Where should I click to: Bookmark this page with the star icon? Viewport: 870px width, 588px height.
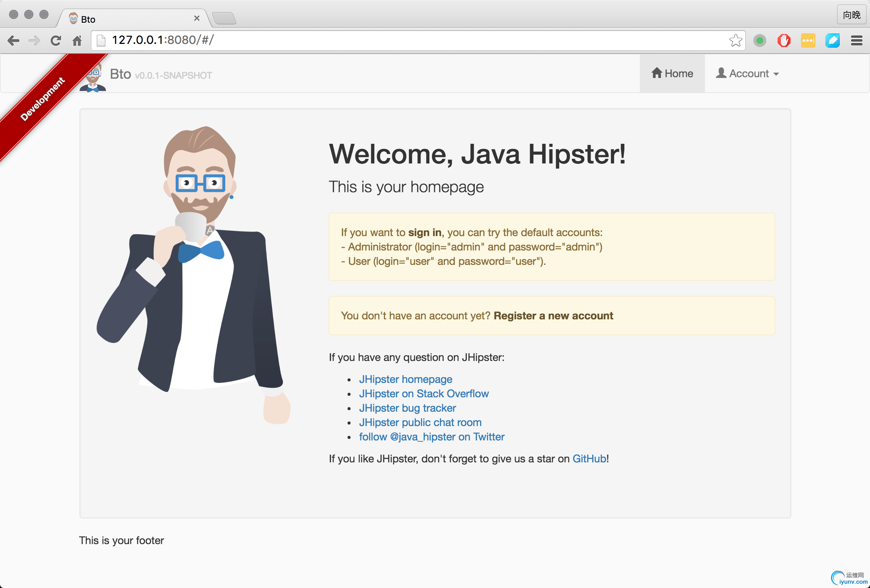pyautogui.click(x=735, y=40)
